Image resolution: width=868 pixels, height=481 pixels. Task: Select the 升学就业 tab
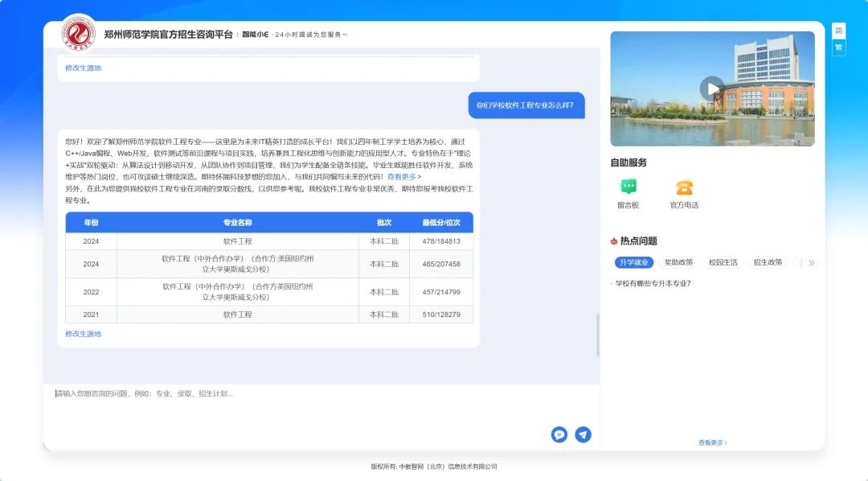coord(634,262)
